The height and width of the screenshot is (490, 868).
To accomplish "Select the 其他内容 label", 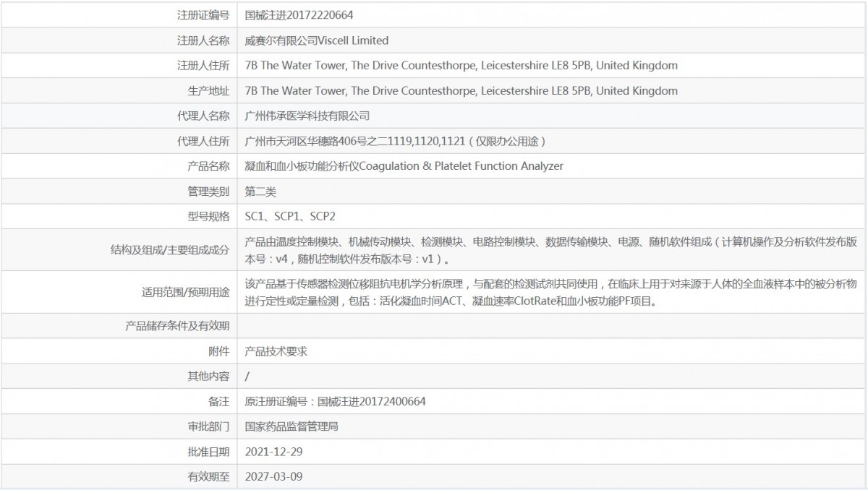I will [208, 376].
